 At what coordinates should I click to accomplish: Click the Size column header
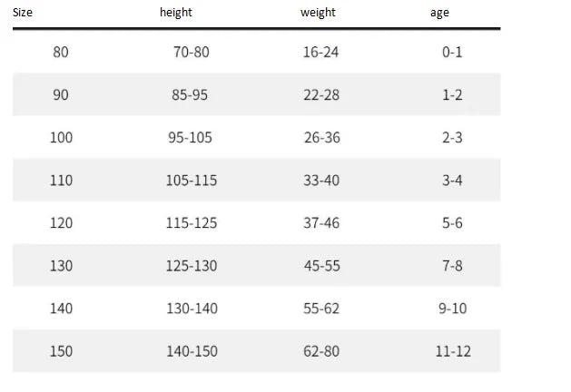[23, 13]
